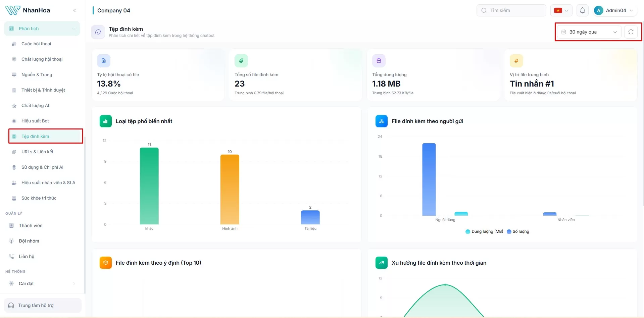This screenshot has height=318, width=644.
Task: Expand the Cài đặt submenu arrow
Action: point(74,283)
